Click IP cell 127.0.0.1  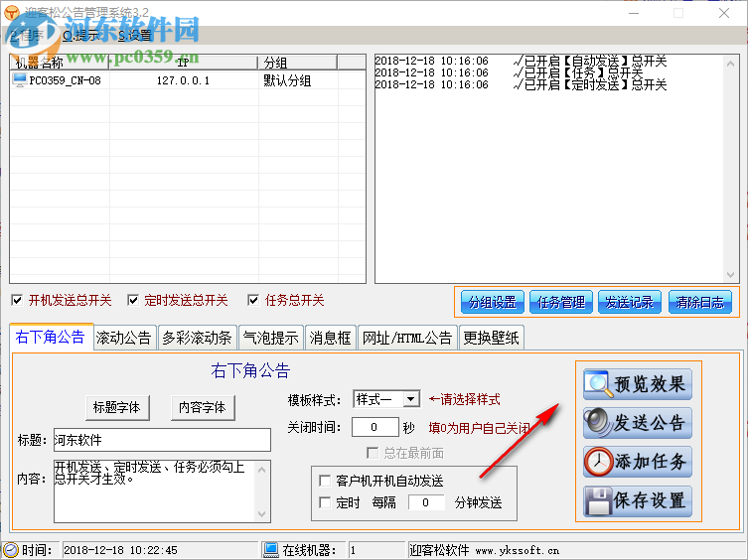(183, 80)
